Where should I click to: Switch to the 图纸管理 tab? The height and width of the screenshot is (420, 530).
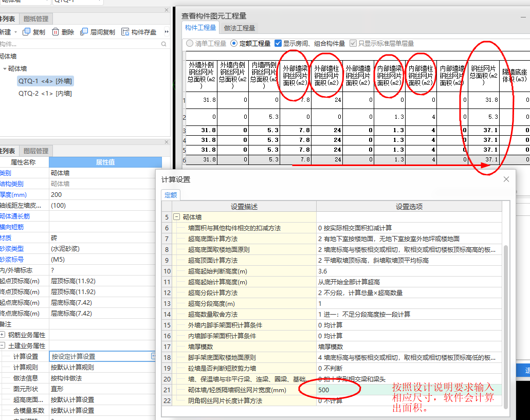[x=37, y=19]
